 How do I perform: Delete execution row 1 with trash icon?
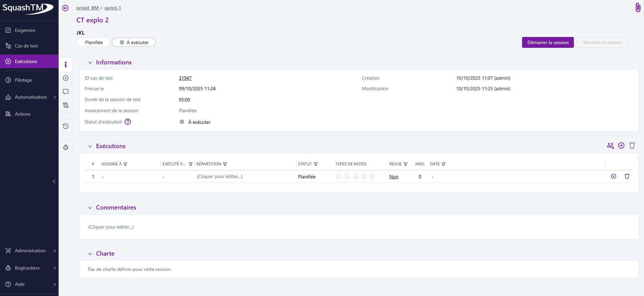pyautogui.click(x=627, y=176)
